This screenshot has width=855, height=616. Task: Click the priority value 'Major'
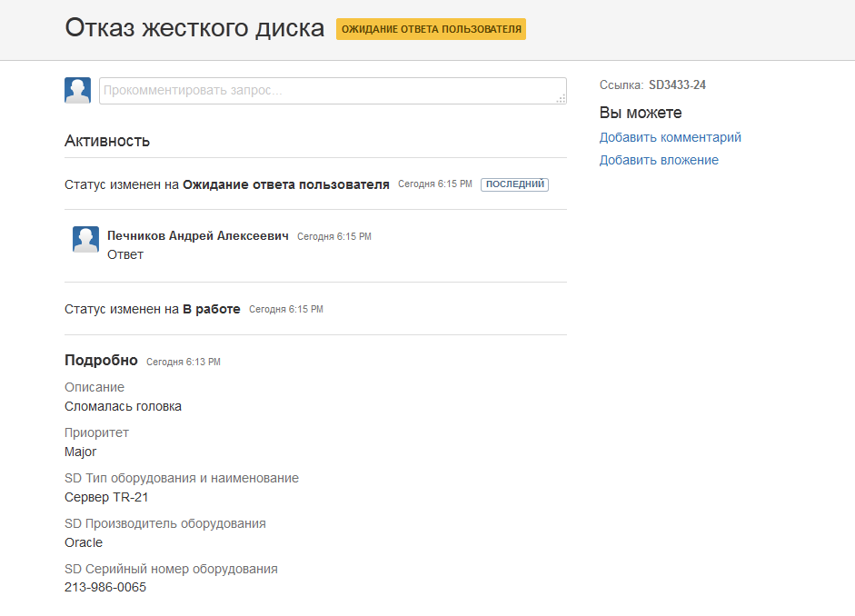point(80,452)
